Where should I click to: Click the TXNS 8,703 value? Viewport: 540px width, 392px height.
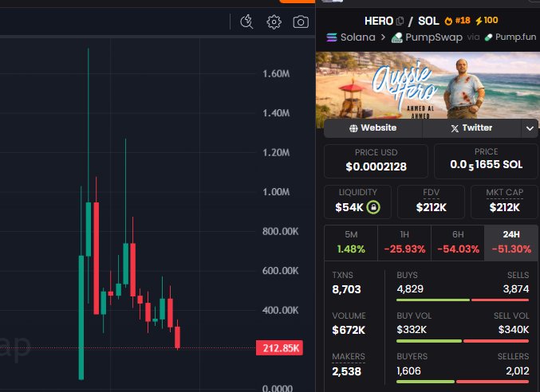(346, 289)
